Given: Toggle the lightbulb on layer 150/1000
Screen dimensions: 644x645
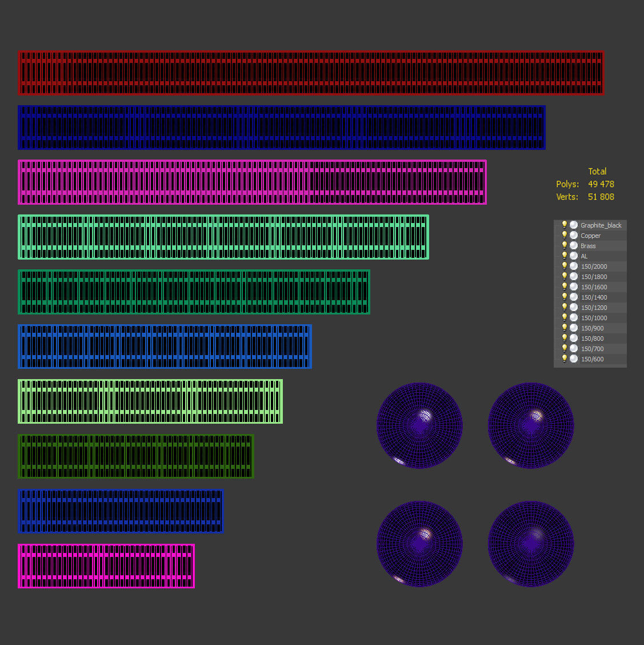Looking at the screenshot, I should tap(565, 317).
